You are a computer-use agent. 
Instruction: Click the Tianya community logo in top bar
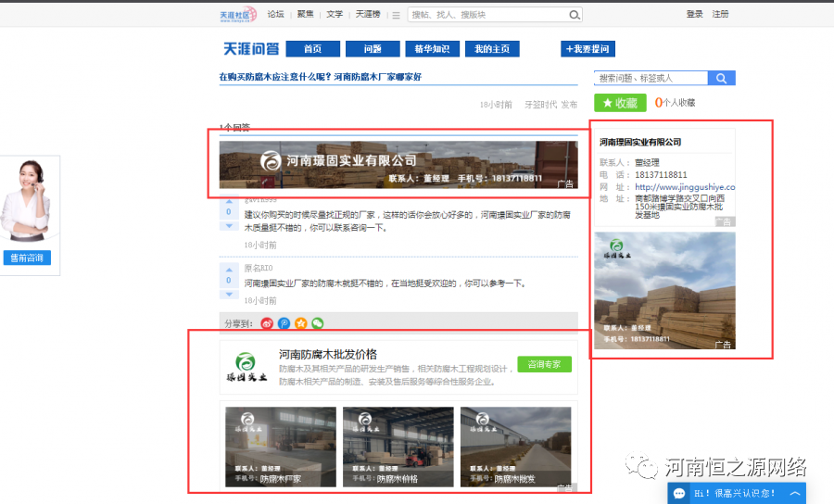pos(238,14)
